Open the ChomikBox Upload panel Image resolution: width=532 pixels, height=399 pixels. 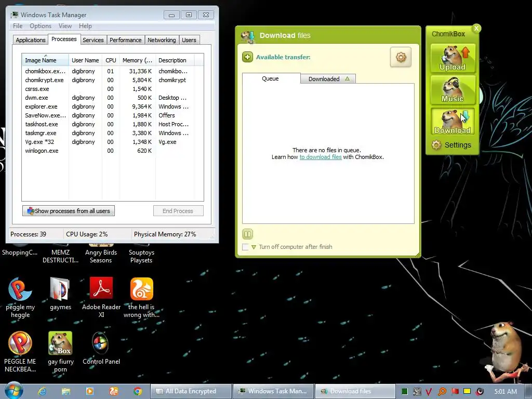(x=453, y=58)
